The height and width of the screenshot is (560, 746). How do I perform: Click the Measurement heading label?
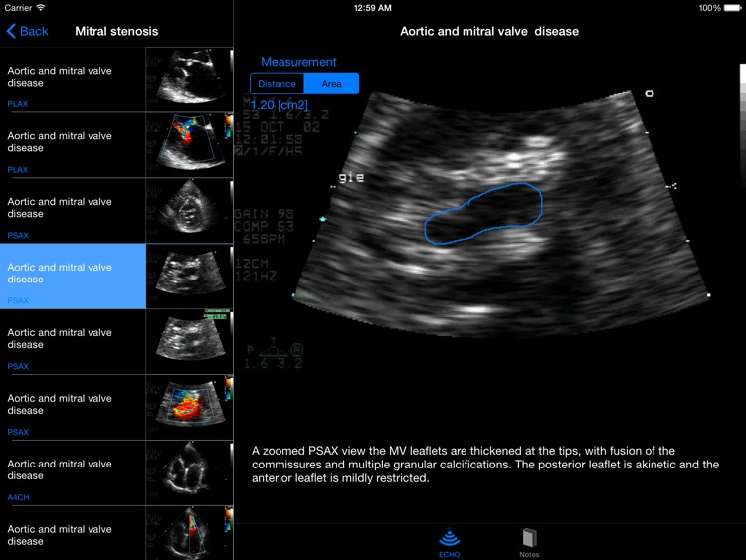[x=298, y=62]
